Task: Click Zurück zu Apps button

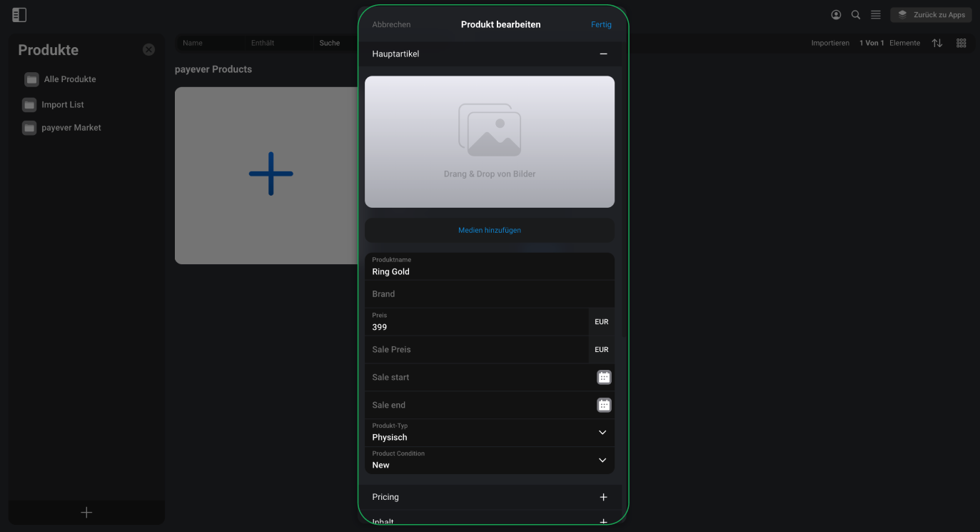Action: 931,15
